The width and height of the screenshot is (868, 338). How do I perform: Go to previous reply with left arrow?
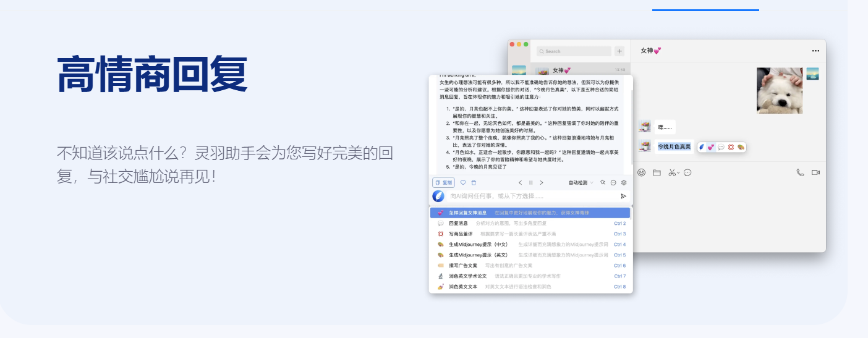tap(520, 182)
